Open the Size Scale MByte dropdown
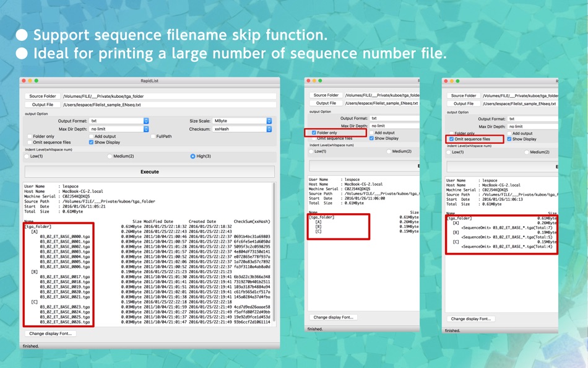Screen dimensions: 588x368 coord(242,121)
